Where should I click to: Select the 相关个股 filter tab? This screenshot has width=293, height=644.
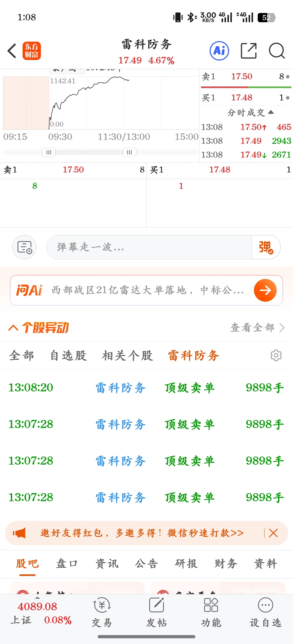[128, 356]
